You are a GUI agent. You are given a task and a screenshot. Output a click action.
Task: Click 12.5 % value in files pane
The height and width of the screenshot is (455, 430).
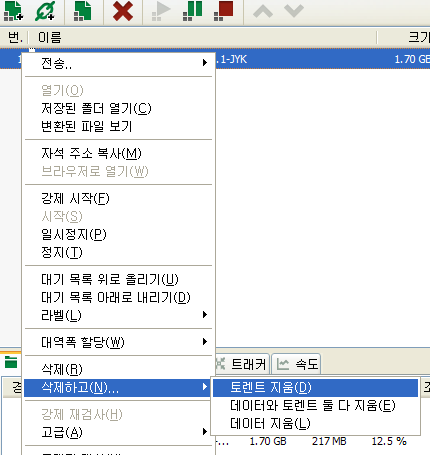tap(389, 441)
